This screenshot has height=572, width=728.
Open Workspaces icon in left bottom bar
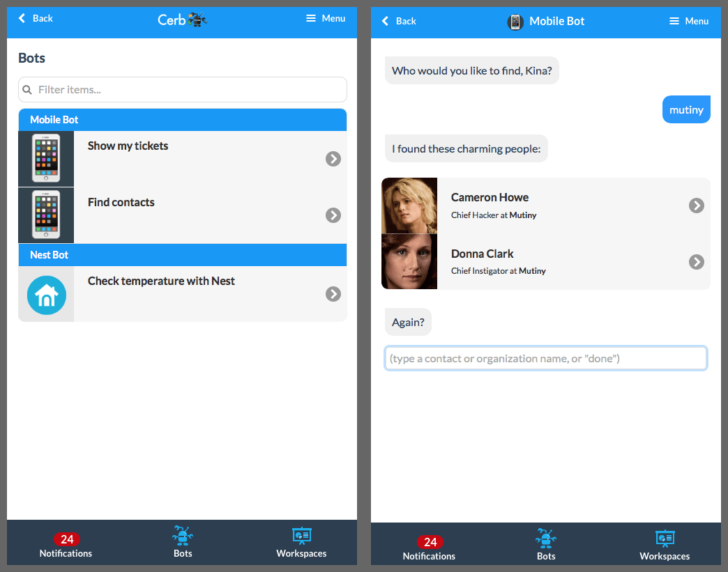click(x=301, y=536)
